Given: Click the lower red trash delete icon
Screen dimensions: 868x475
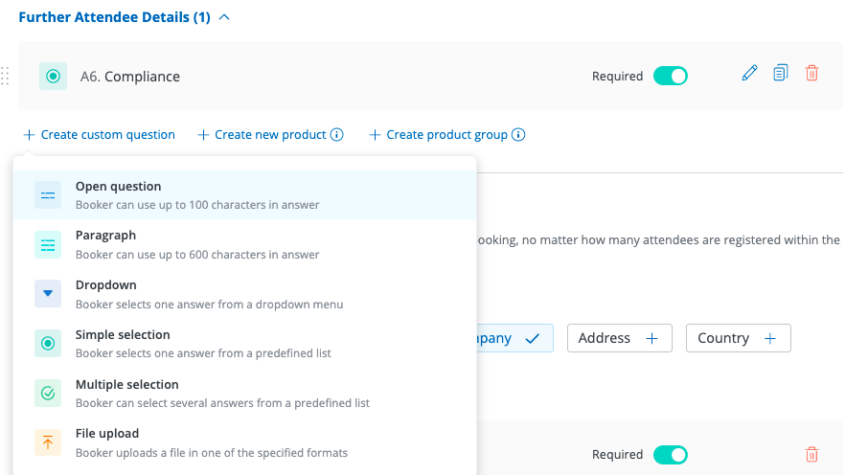Looking at the screenshot, I should [811, 455].
